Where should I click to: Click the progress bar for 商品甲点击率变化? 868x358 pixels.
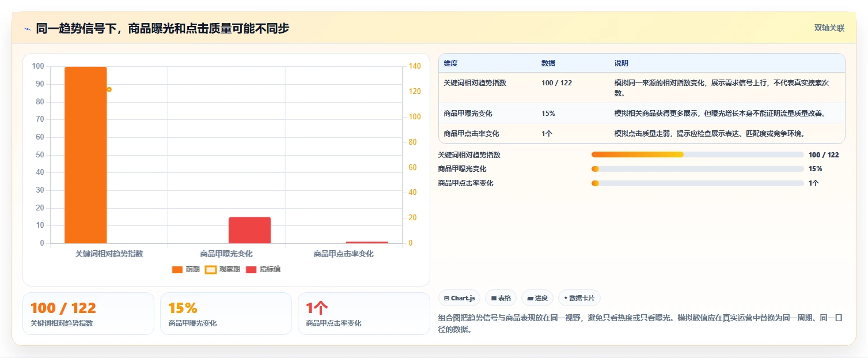[x=698, y=183]
